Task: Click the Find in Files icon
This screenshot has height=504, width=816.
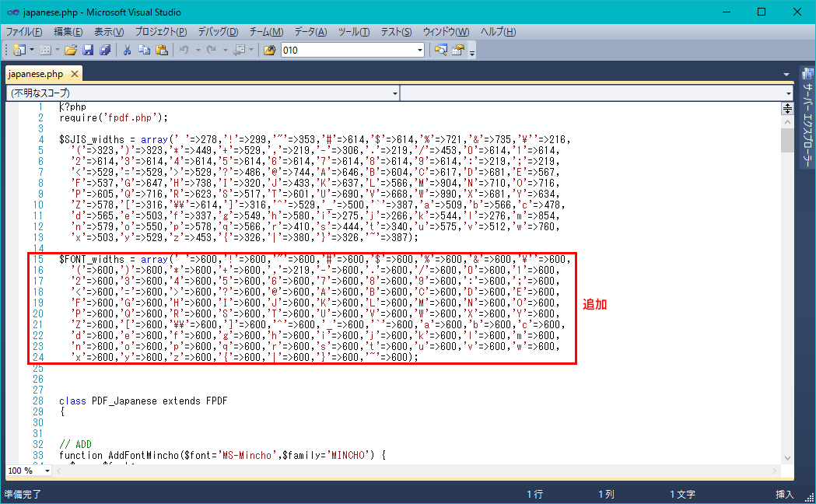Action: (270, 50)
